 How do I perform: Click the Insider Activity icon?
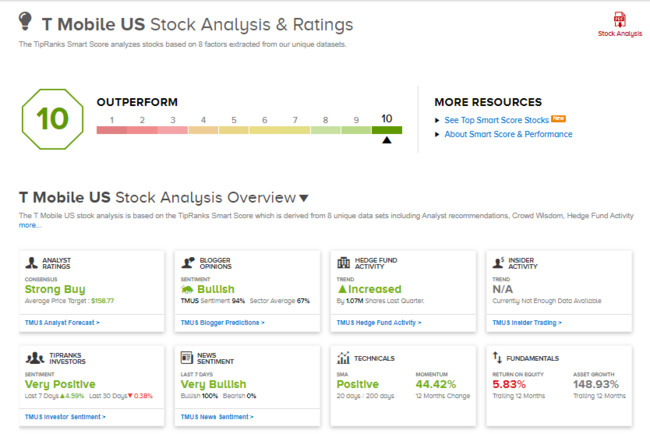(x=497, y=261)
